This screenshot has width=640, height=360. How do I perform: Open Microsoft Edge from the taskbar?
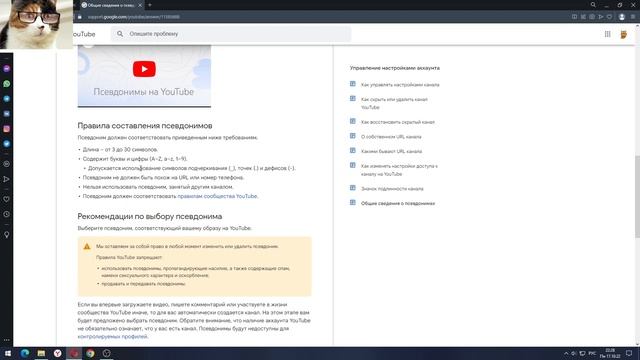pyautogui.click(x=24, y=353)
